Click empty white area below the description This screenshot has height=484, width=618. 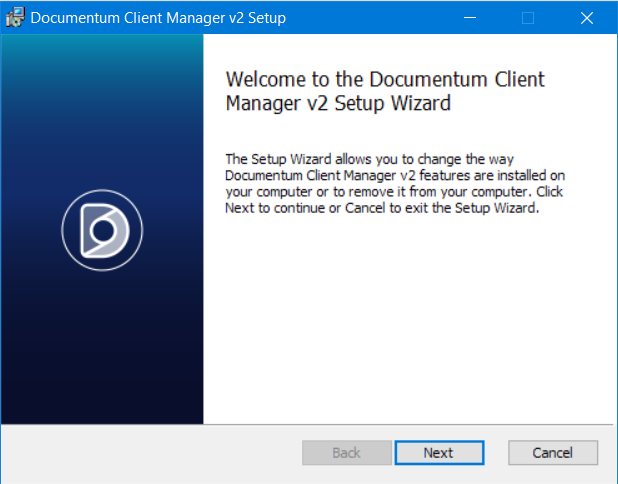410,320
